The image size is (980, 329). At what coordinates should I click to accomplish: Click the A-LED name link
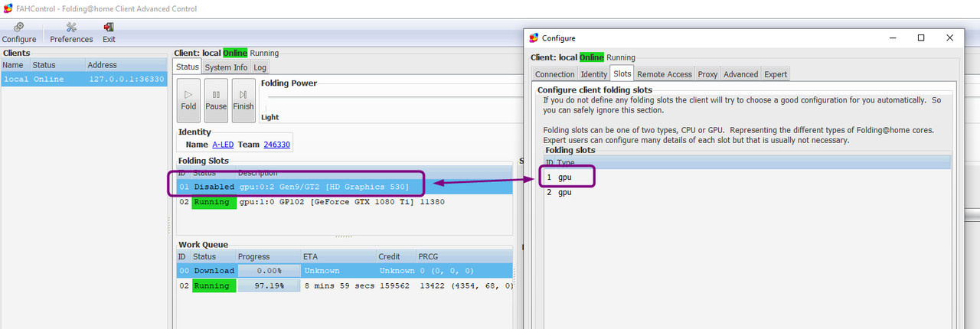pyautogui.click(x=223, y=145)
